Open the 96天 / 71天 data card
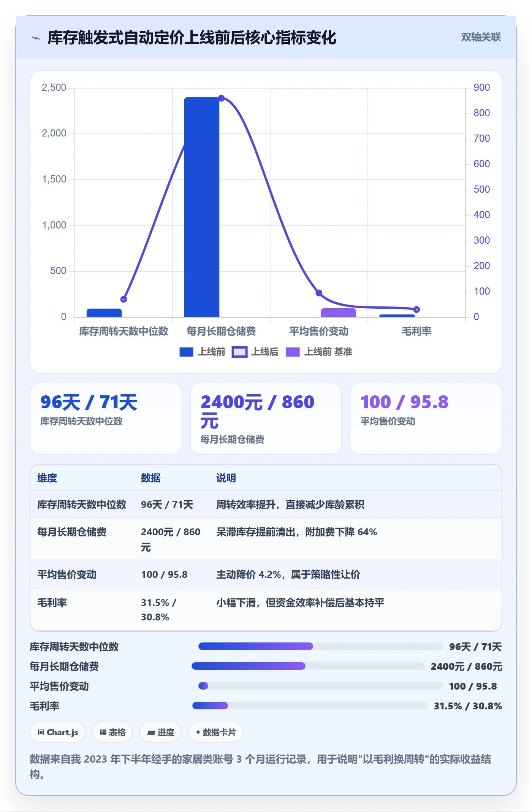Screen dimensions: 532x812 pyautogui.click(x=106, y=418)
